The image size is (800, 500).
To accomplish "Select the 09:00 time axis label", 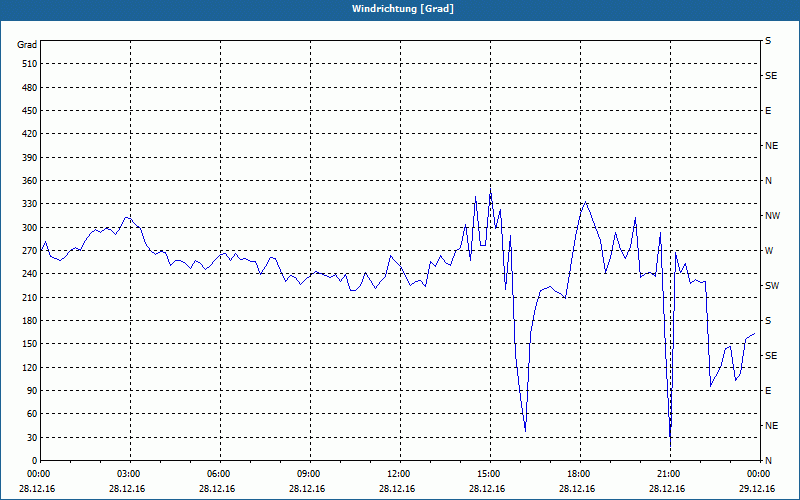I will pyautogui.click(x=307, y=474).
